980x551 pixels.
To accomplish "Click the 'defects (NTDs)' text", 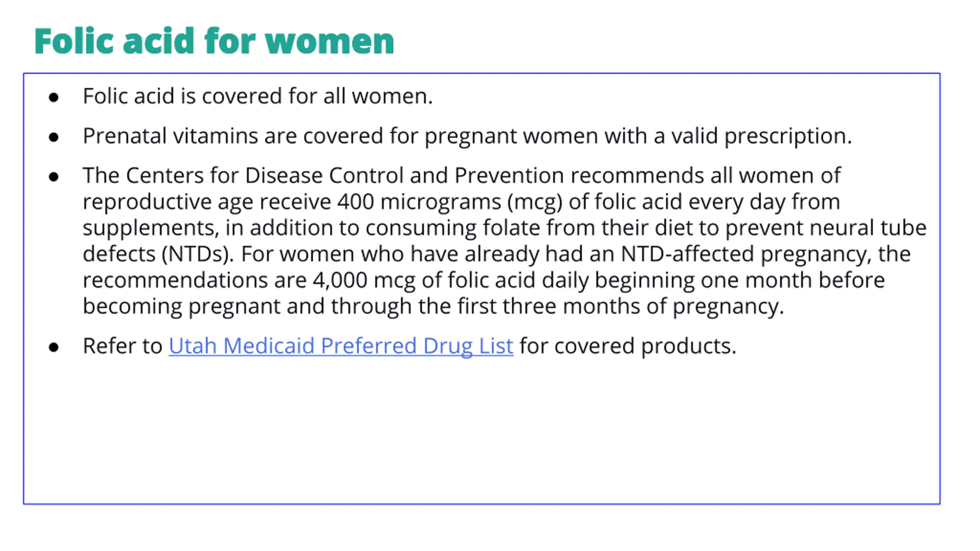I will [158, 254].
